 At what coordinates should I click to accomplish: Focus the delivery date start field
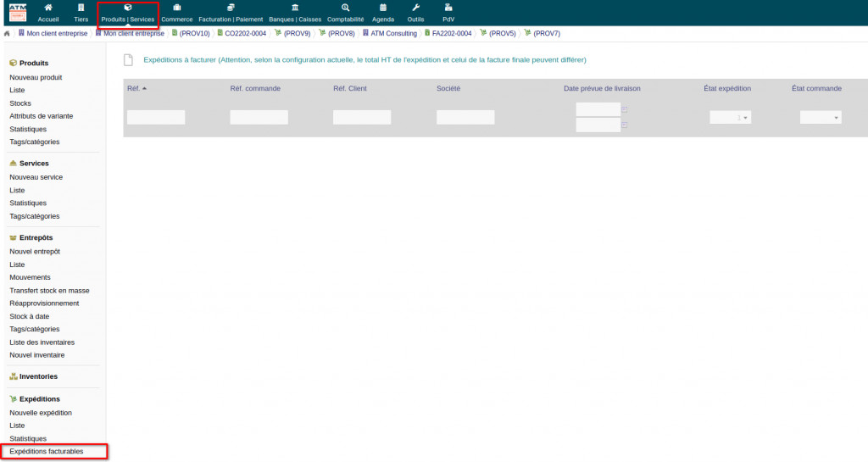coord(598,109)
